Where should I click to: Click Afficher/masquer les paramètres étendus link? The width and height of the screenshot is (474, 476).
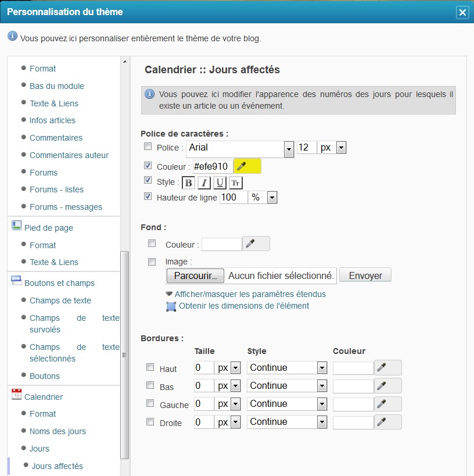tap(250, 294)
